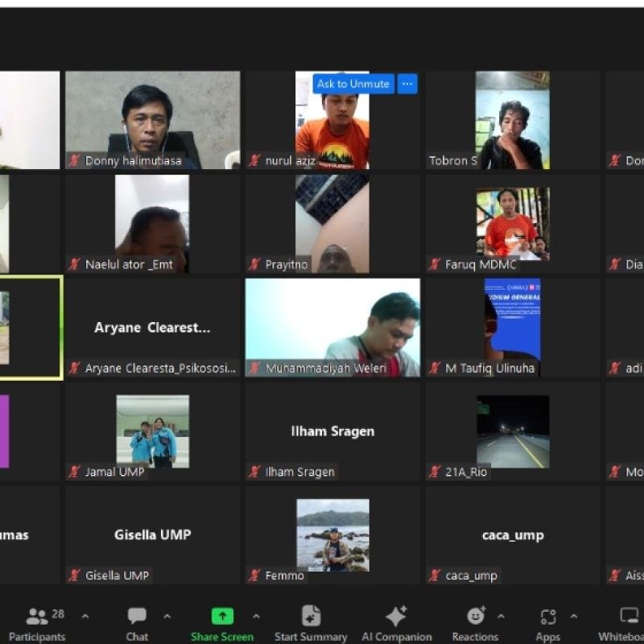Expand the arrow next to Participants
The width and height of the screenshot is (644, 644).
coord(85,617)
